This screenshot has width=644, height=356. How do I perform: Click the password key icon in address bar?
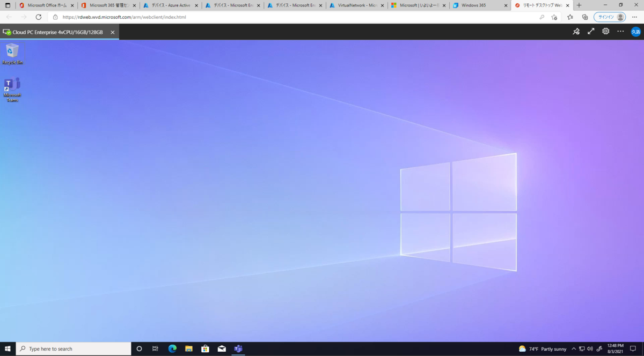point(541,17)
